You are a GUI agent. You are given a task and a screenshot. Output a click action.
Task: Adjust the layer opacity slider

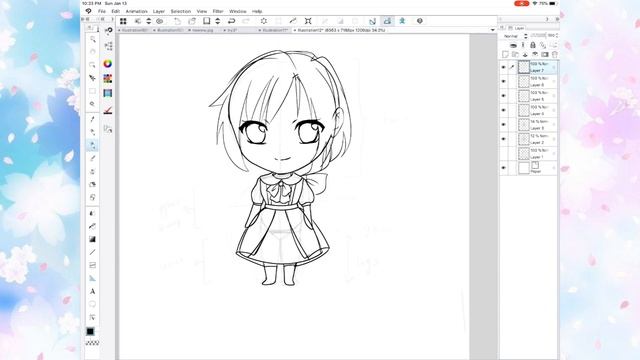(x=538, y=36)
